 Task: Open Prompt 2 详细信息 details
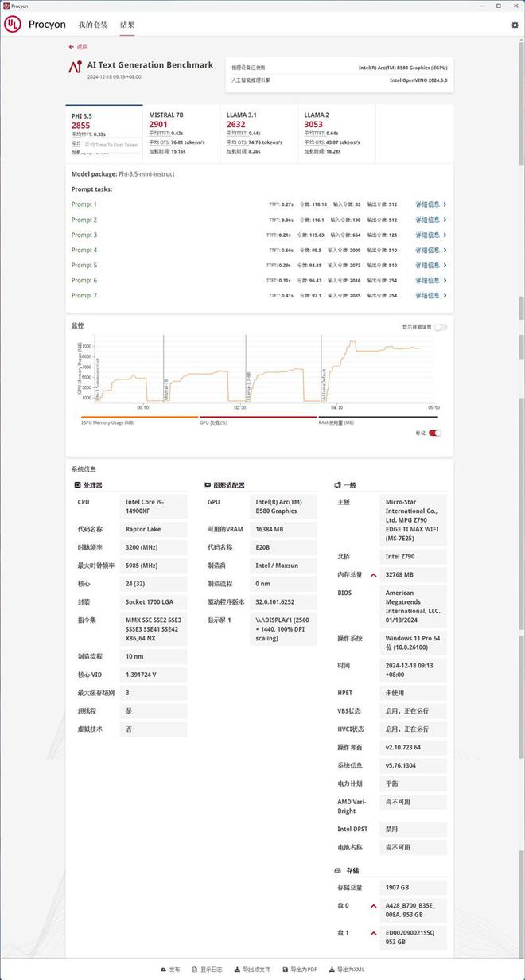430,220
